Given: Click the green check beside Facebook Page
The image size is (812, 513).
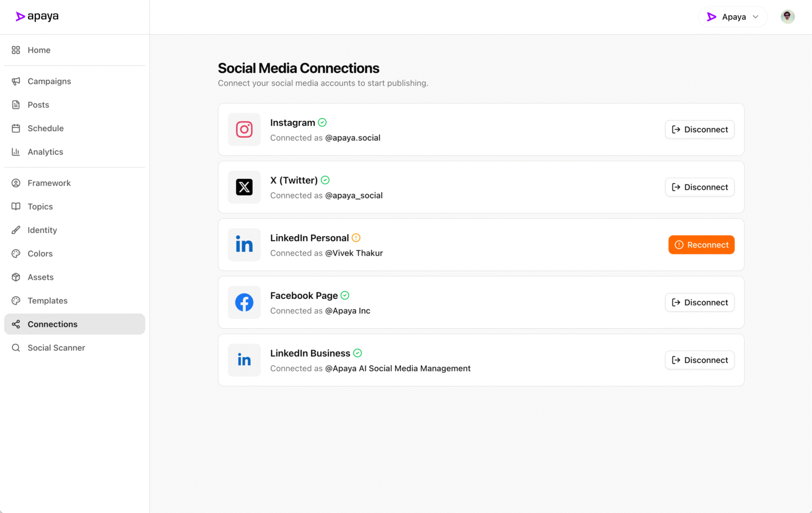Looking at the screenshot, I should coord(344,295).
